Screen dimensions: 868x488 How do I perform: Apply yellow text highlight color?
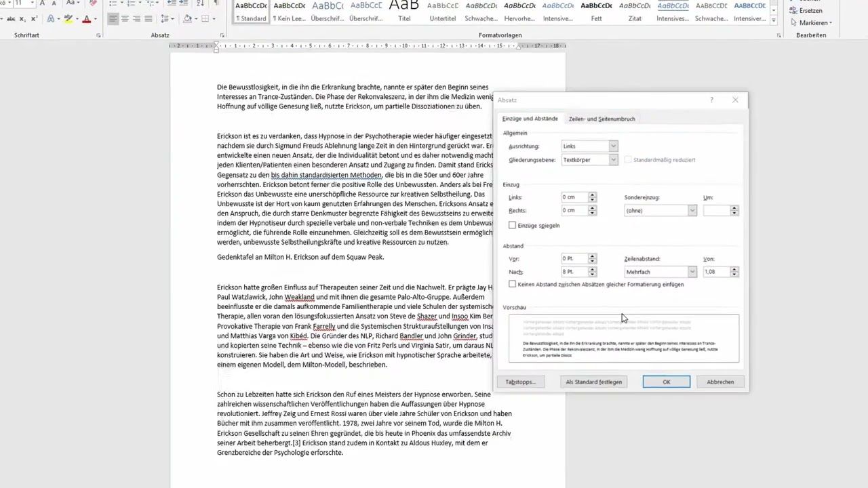(68, 19)
